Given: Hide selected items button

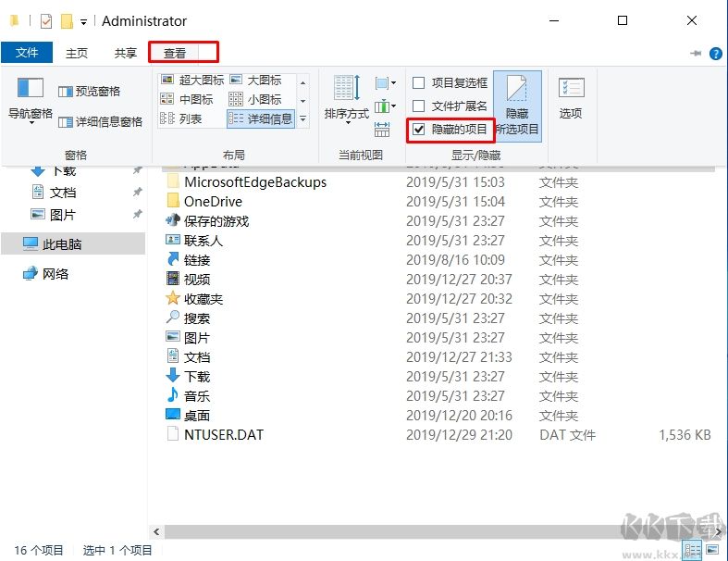Looking at the screenshot, I should [x=517, y=106].
